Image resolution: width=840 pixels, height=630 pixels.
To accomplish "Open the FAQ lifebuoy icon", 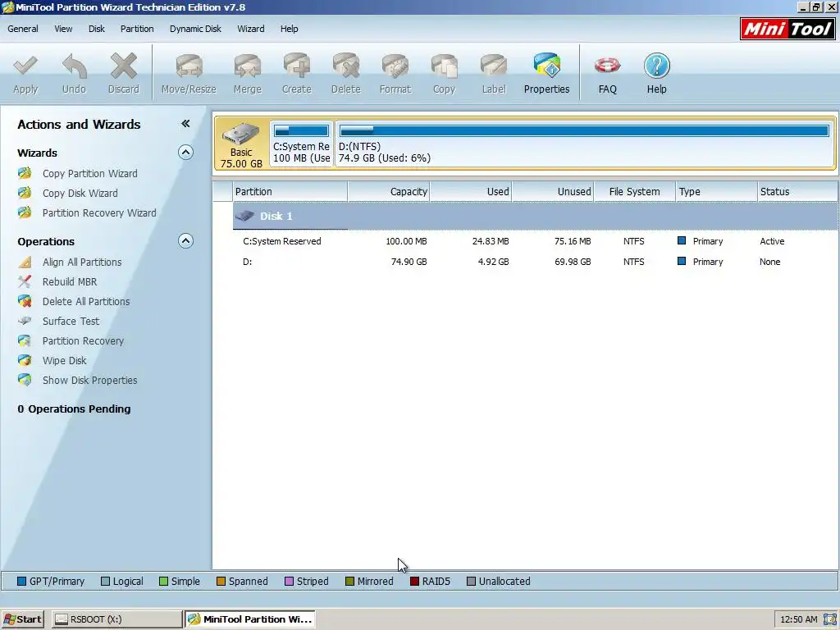I will 608,66.
